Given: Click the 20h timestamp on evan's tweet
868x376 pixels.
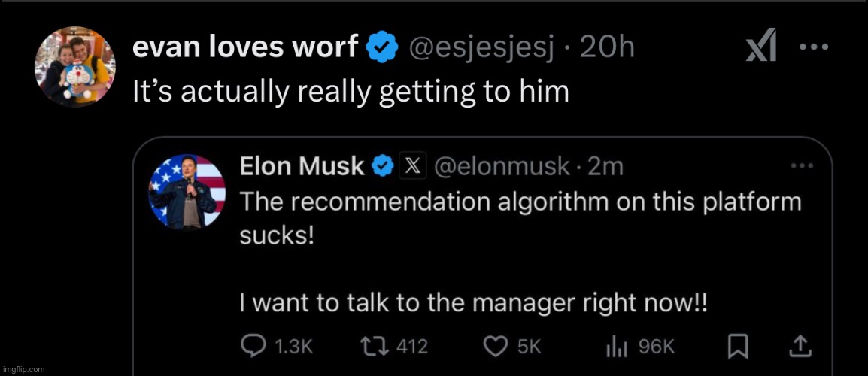Looking at the screenshot, I should point(608,48).
